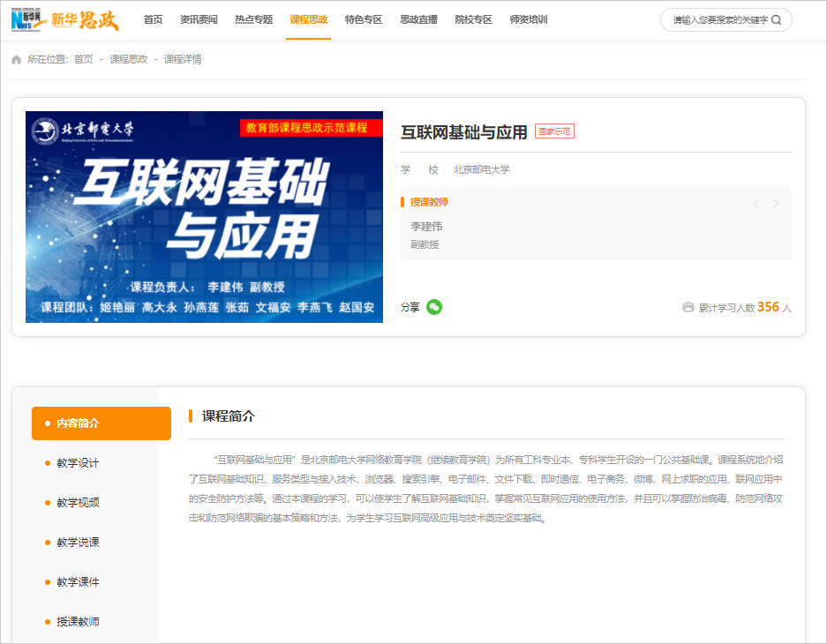The width and height of the screenshot is (827, 644).
Task: Open the 教学视频 sidebar tab
Action: pos(78,503)
